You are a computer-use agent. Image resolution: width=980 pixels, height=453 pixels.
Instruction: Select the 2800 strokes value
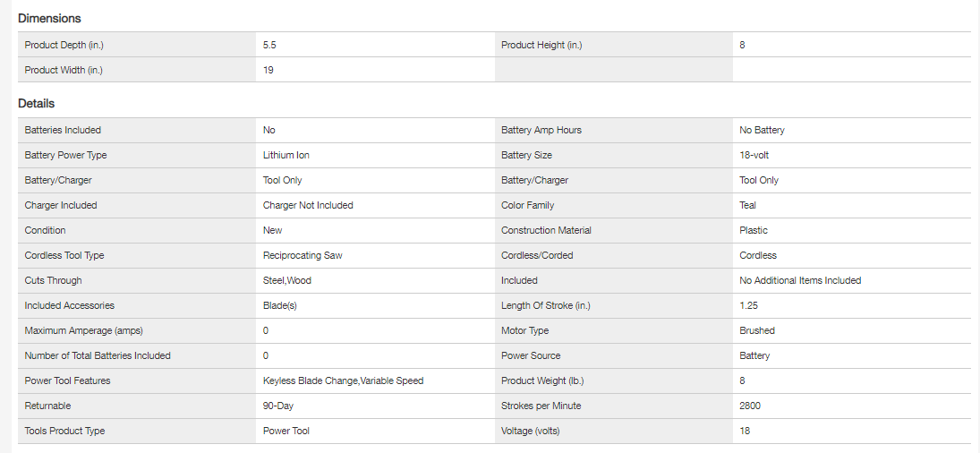click(750, 406)
